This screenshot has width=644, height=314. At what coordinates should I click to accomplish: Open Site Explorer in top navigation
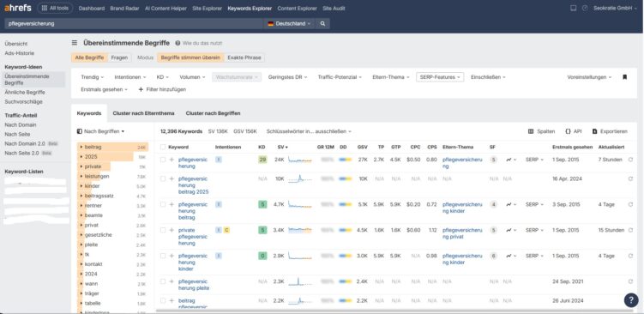(207, 9)
